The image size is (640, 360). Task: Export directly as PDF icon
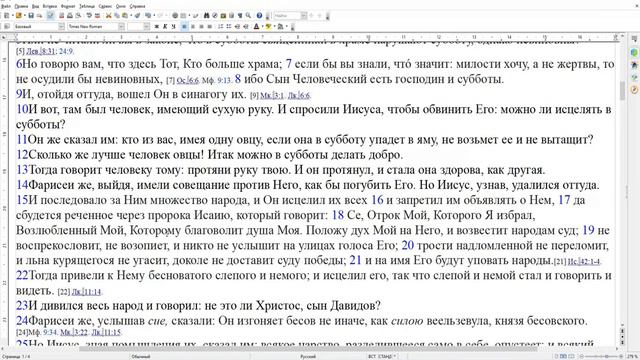tap(62, 16)
